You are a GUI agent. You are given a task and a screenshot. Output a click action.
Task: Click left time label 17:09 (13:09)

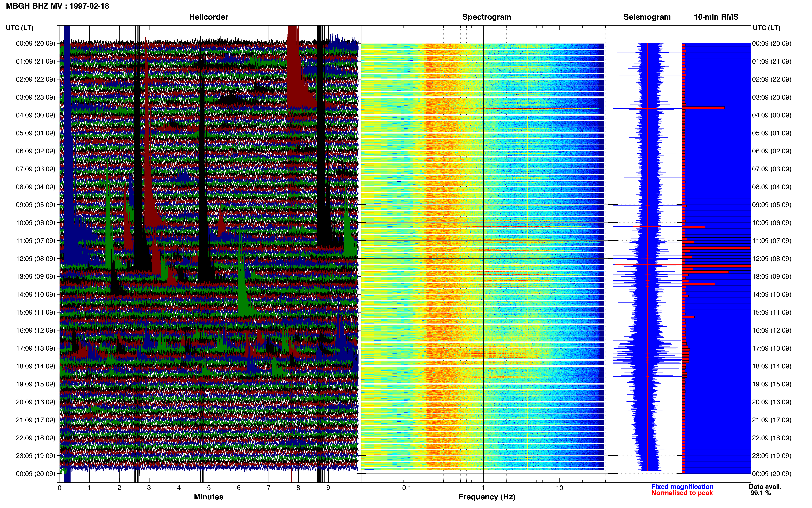pyautogui.click(x=36, y=348)
